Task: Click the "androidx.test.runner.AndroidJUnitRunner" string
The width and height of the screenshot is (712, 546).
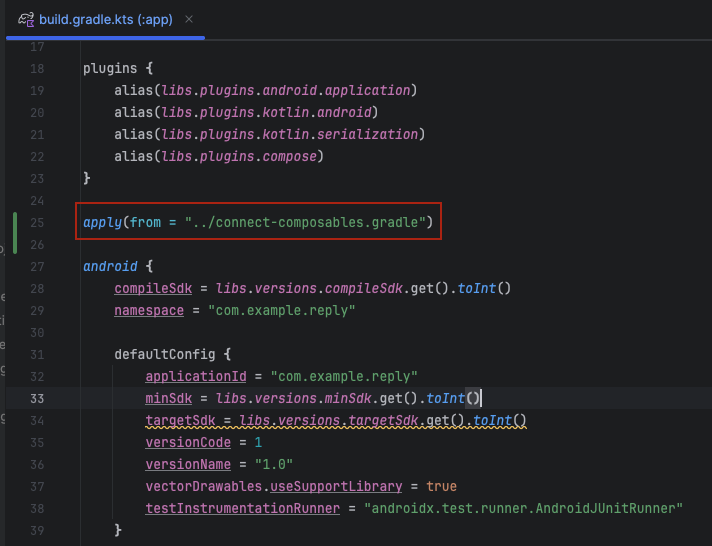Action: point(523,509)
